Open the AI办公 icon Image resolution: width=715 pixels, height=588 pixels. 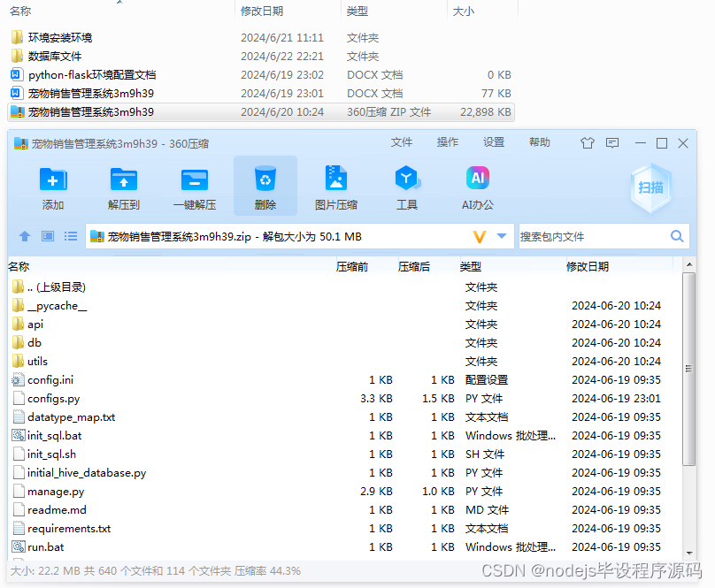point(478,178)
